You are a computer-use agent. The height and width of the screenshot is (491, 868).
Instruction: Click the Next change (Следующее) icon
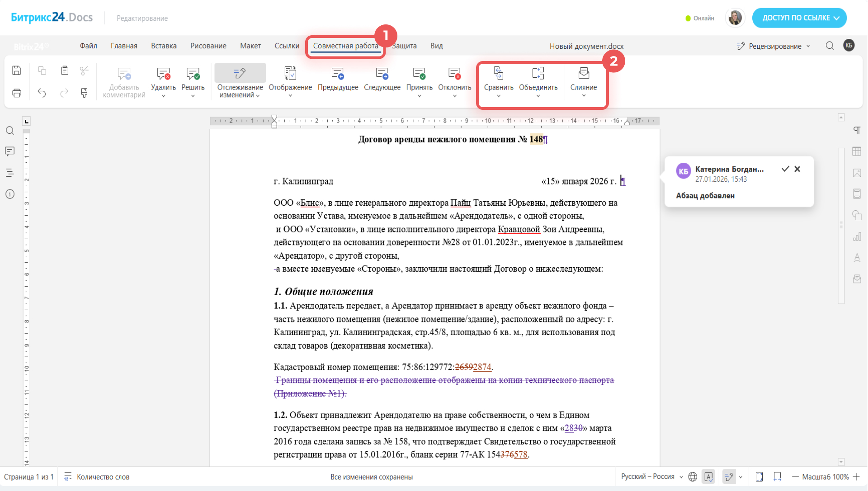tap(382, 74)
